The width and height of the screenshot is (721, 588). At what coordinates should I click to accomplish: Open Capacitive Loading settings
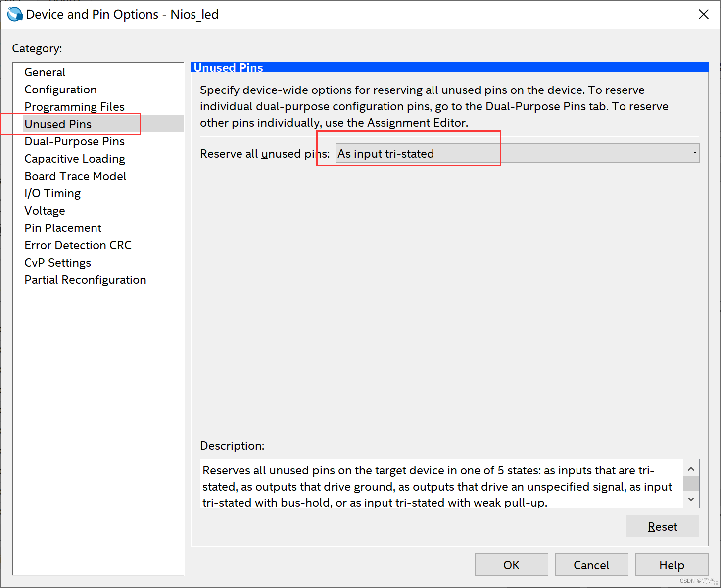coord(75,159)
